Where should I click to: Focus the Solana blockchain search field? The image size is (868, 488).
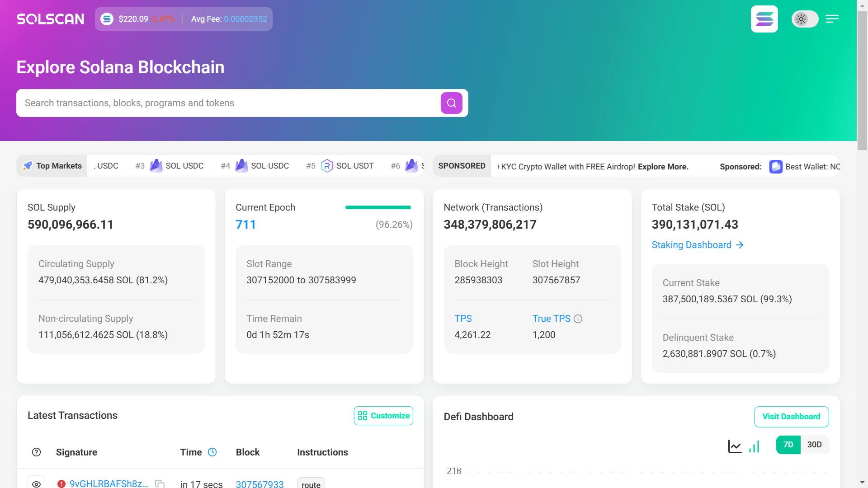pyautogui.click(x=226, y=103)
